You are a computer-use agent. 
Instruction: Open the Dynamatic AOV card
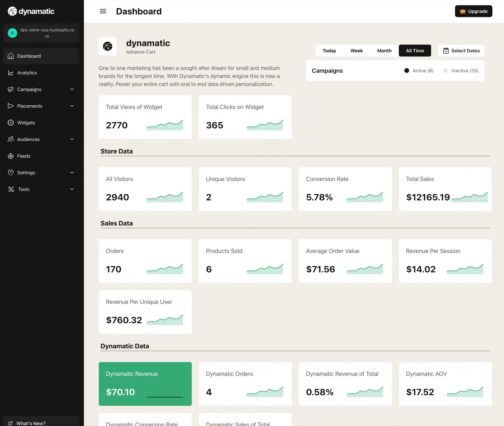click(445, 384)
